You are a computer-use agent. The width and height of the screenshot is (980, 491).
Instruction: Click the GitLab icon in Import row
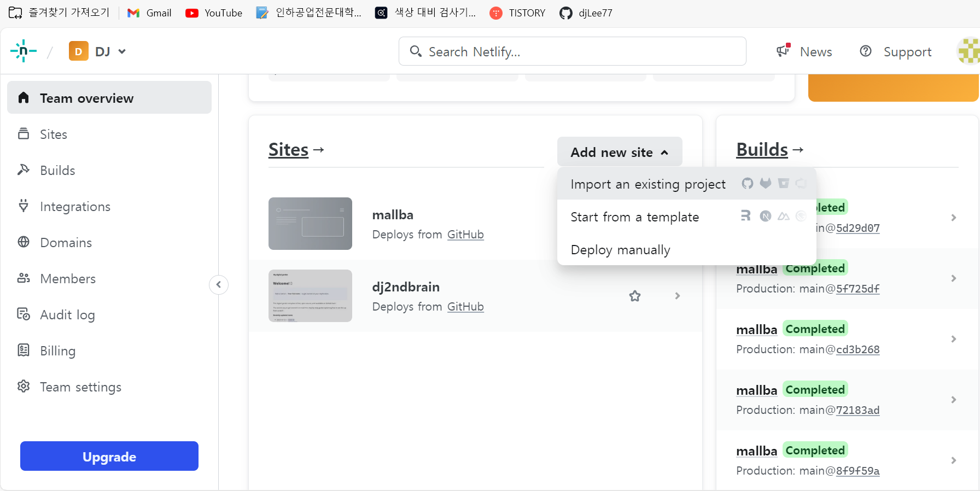click(766, 183)
